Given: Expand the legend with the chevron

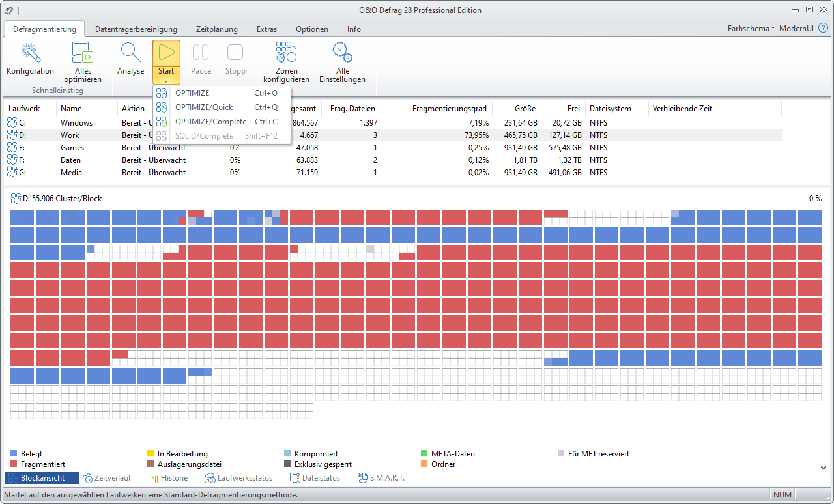Looking at the screenshot, I should pyautogui.click(x=823, y=467).
